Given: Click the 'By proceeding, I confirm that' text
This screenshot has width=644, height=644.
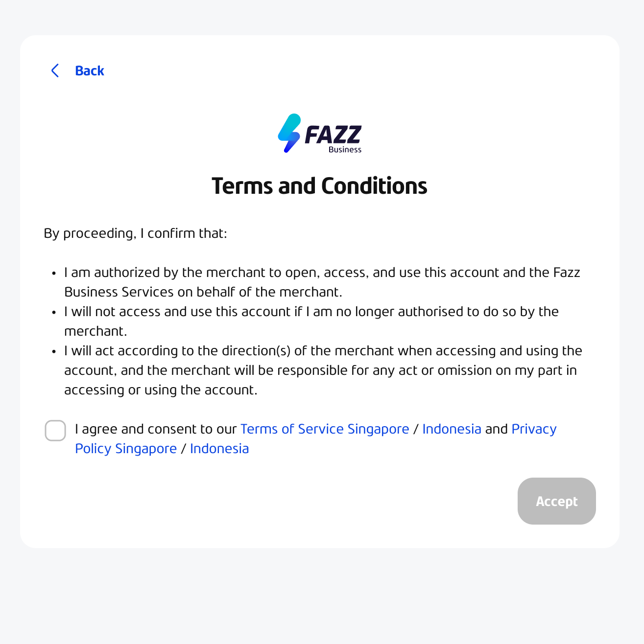Looking at the screenshot, I should pos(135,233).
